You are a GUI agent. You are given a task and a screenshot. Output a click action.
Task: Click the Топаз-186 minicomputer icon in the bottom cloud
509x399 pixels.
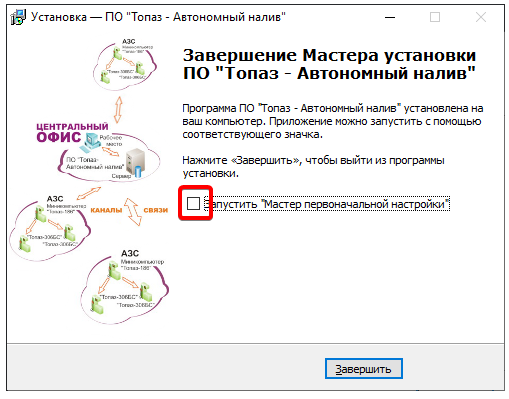[115, 270]
